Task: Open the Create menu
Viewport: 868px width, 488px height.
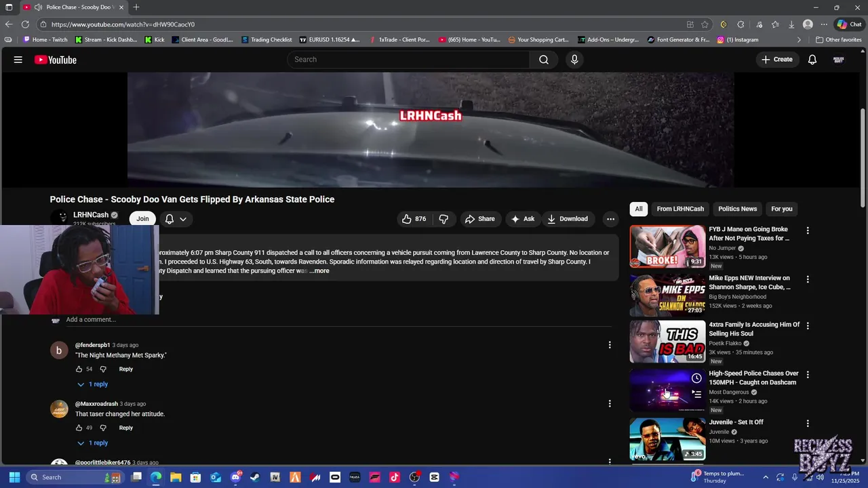Action: [x=776, y=60]
